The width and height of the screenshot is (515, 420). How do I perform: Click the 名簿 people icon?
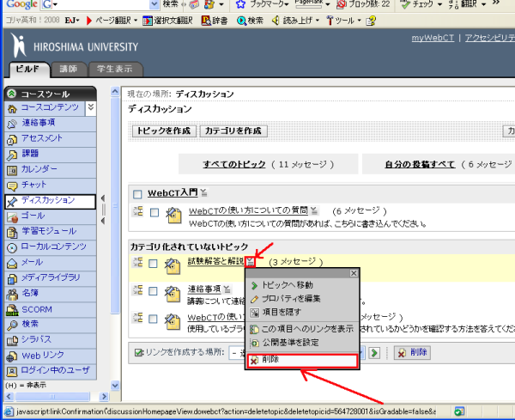(12, 294)
